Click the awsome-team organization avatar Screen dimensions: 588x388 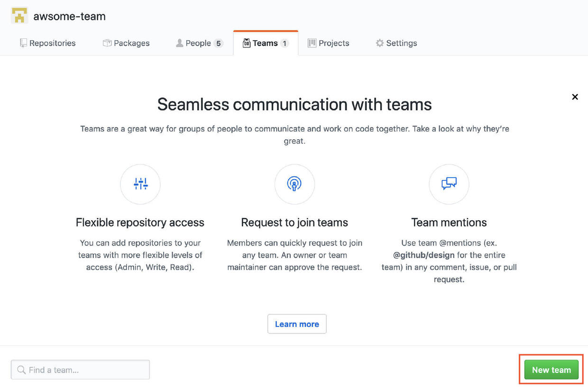pyautogui.click(x=19, y=16)
